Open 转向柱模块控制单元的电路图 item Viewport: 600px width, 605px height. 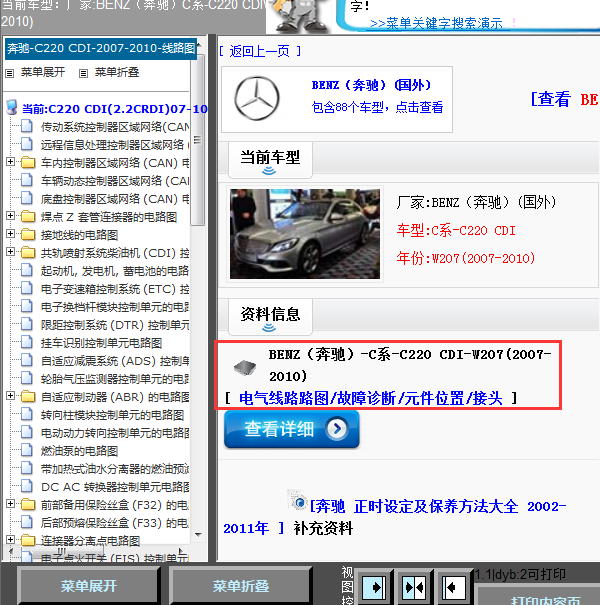click(x=113, y=415)
